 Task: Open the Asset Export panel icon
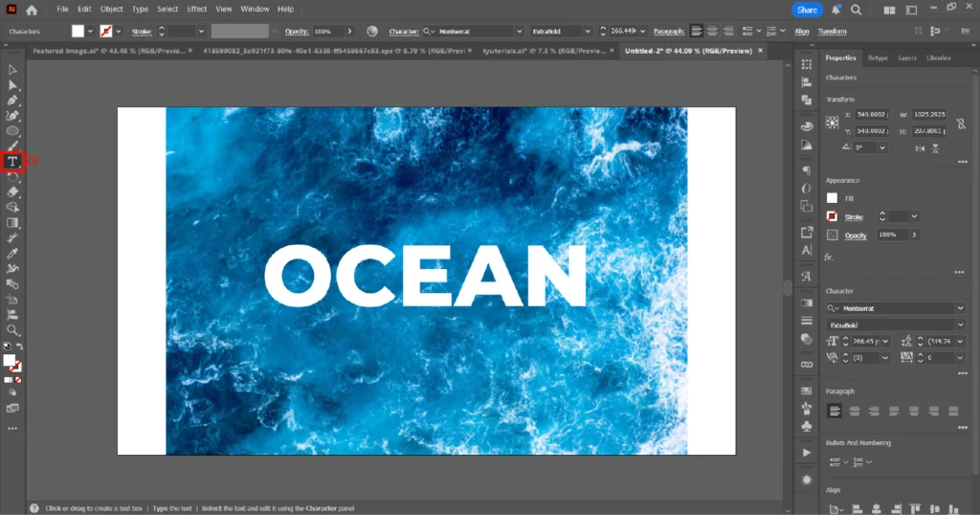(x=807, y=233)
